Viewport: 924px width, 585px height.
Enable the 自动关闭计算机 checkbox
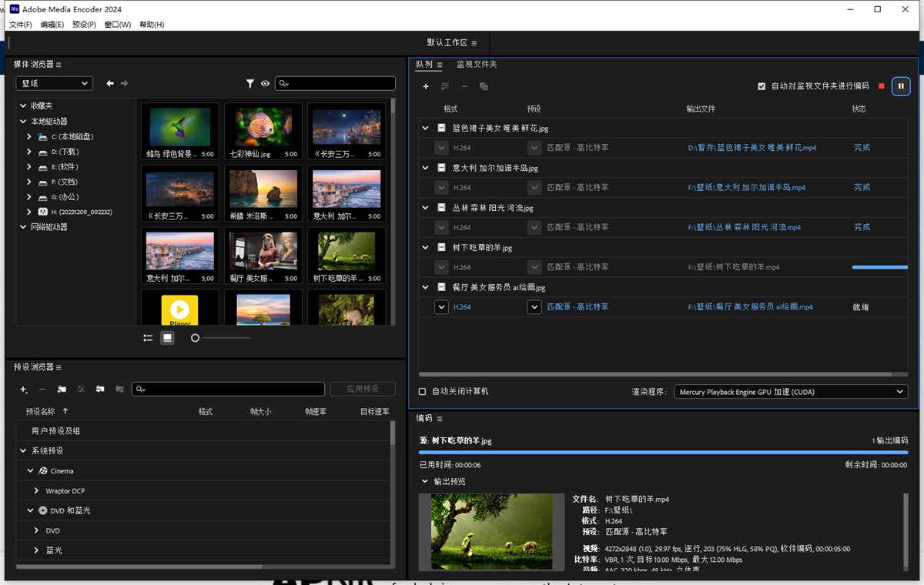coord(422,392)
